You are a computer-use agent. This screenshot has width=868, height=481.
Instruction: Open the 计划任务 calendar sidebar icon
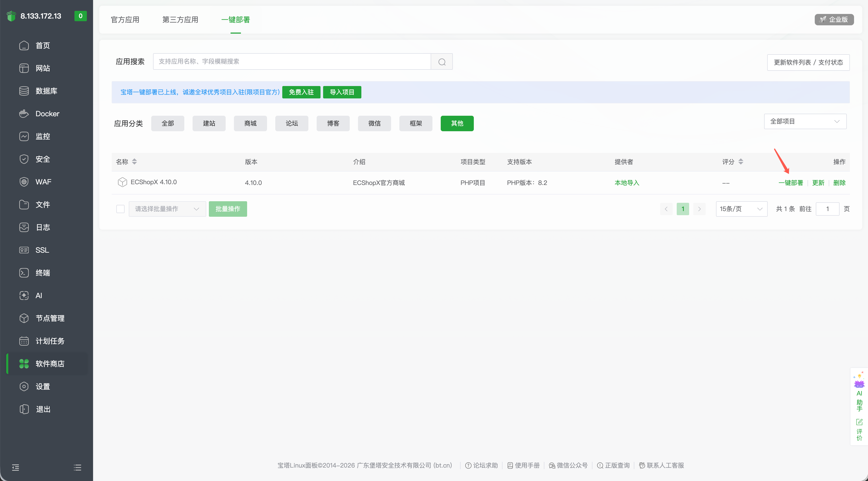[24, 341]
